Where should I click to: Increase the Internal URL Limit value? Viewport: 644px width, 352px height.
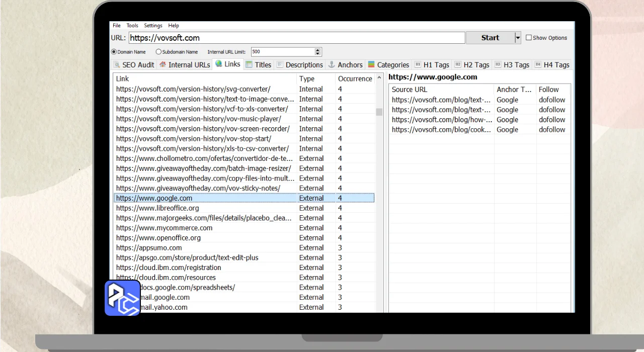coord(317,50)
